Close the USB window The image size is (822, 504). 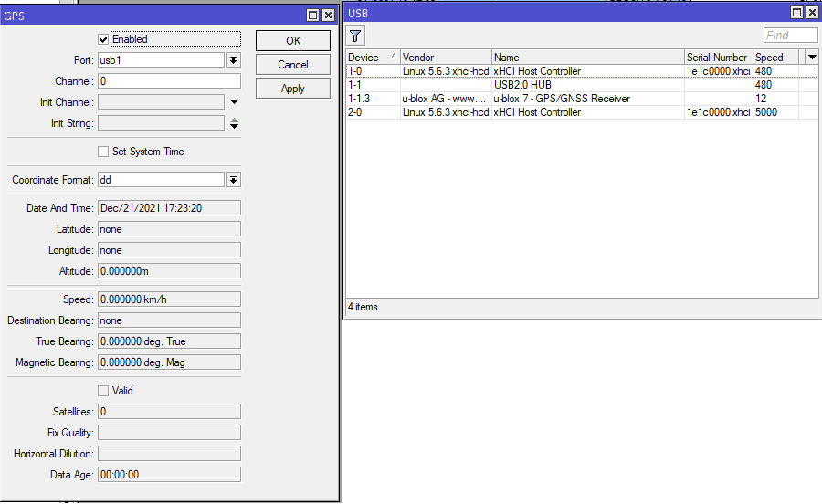click(813, 13)
